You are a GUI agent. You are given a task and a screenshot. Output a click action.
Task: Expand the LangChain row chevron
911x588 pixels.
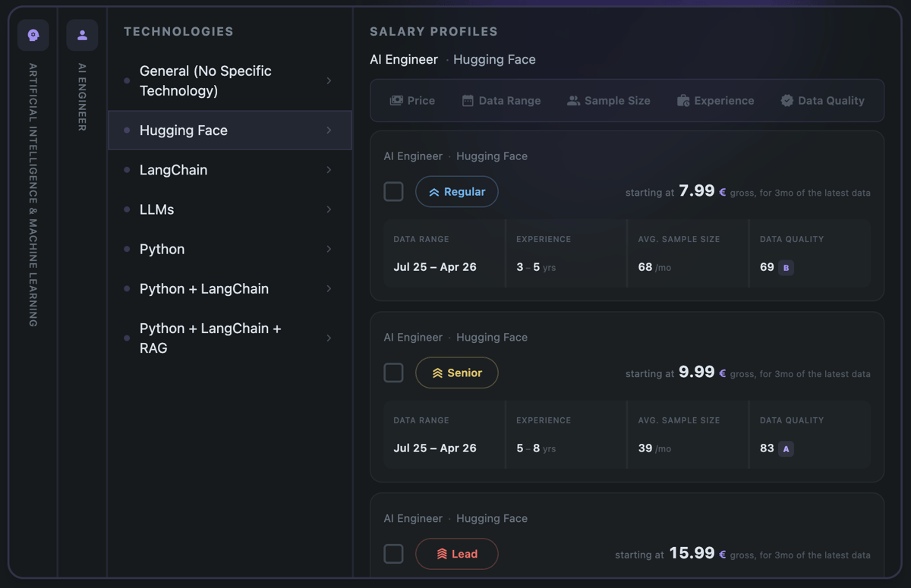click(x=329, y=170)
